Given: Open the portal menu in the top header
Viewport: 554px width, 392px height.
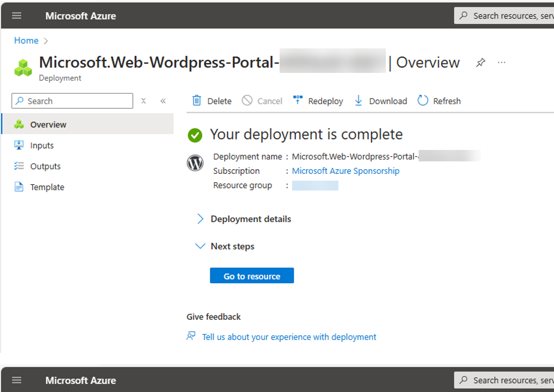Looking at the screenshot, I should click(17, 16).
